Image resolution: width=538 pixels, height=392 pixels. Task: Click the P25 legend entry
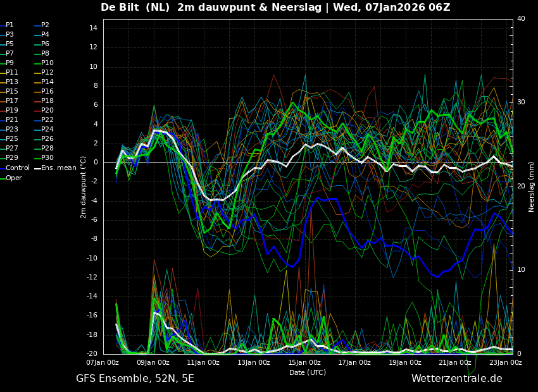(x=9, y=138)
